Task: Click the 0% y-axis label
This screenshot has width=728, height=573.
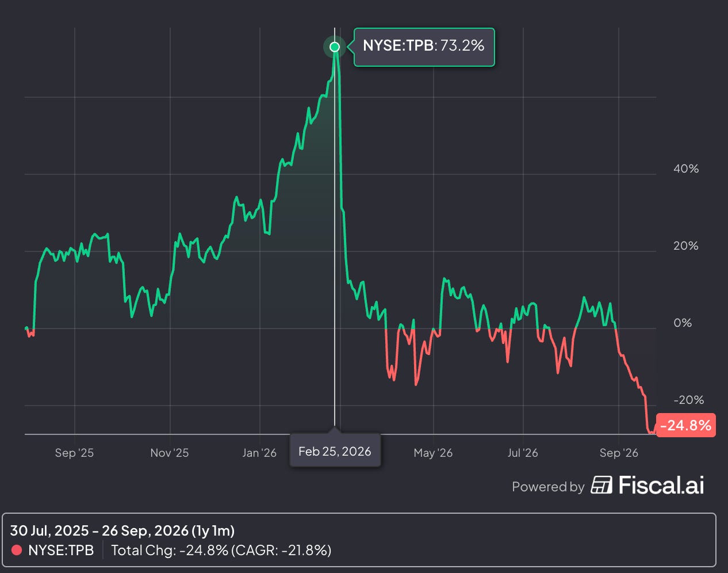Action: click(683, 323)
